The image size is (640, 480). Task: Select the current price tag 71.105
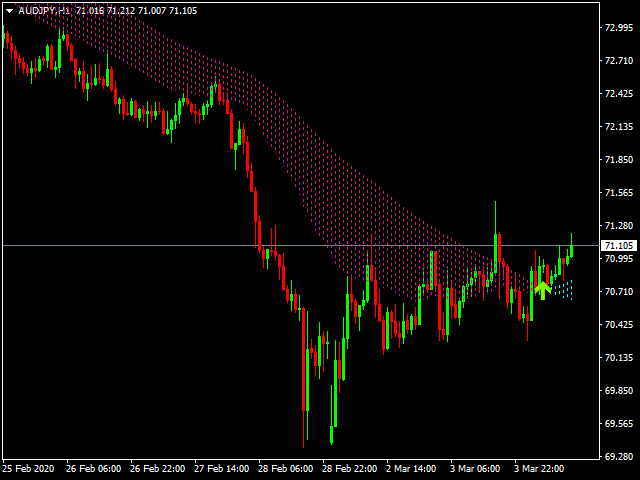[x=617, y=246]
